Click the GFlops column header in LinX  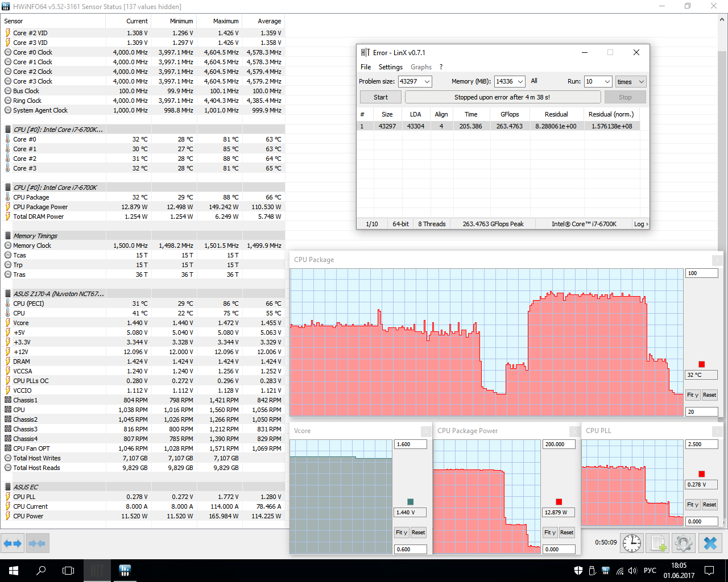tap(510, 114)
